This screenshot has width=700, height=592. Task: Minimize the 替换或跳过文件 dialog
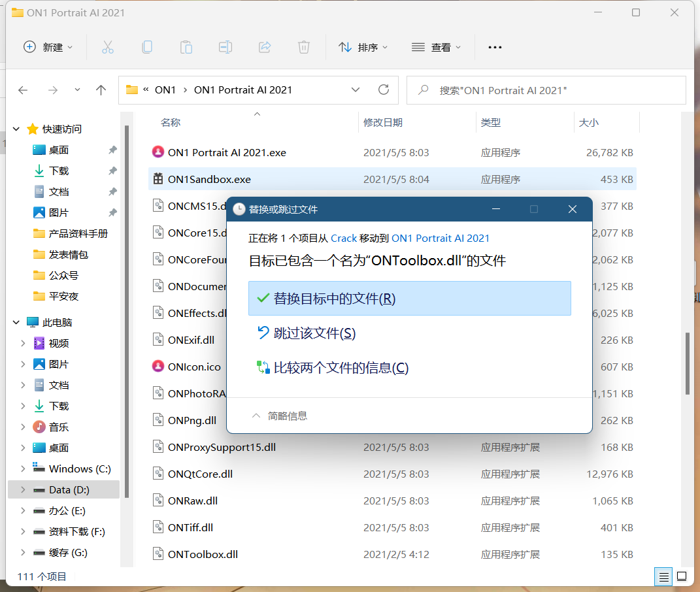point(495,209)
